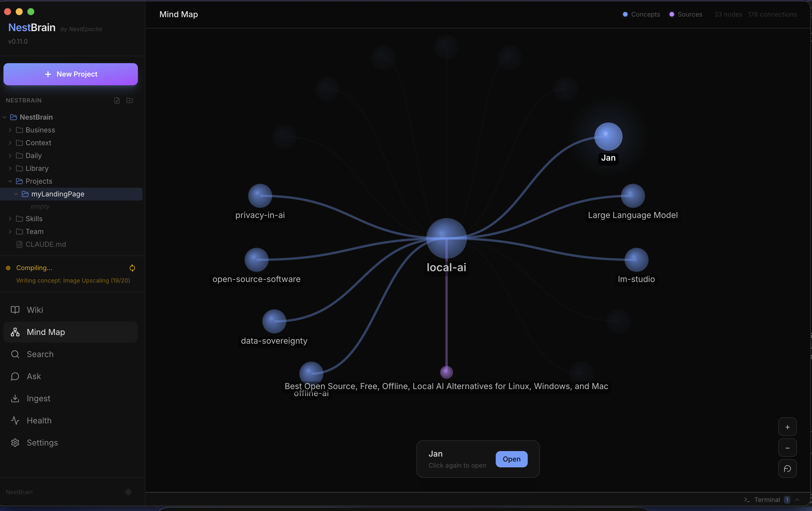
Task: Reset the mind map view with the circular-arrow icon
Action: coord(787,469)
